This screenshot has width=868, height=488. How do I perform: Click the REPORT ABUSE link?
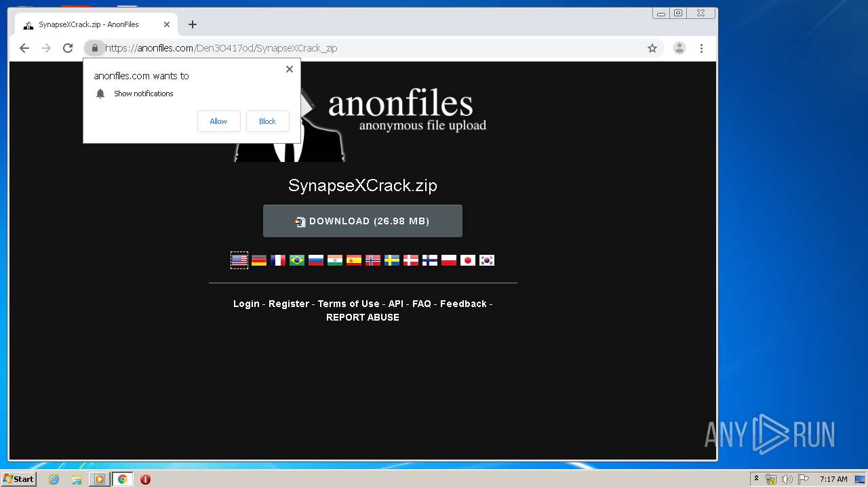pyautogui.click(x=363, y=317)
